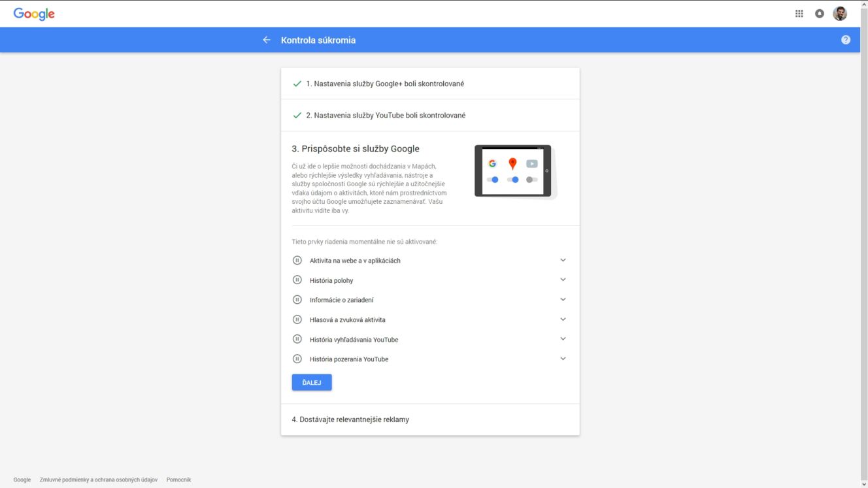Open the account profile avatar
Image resolution: width=868 pixels, height=488 pixels.
[840, 13]
